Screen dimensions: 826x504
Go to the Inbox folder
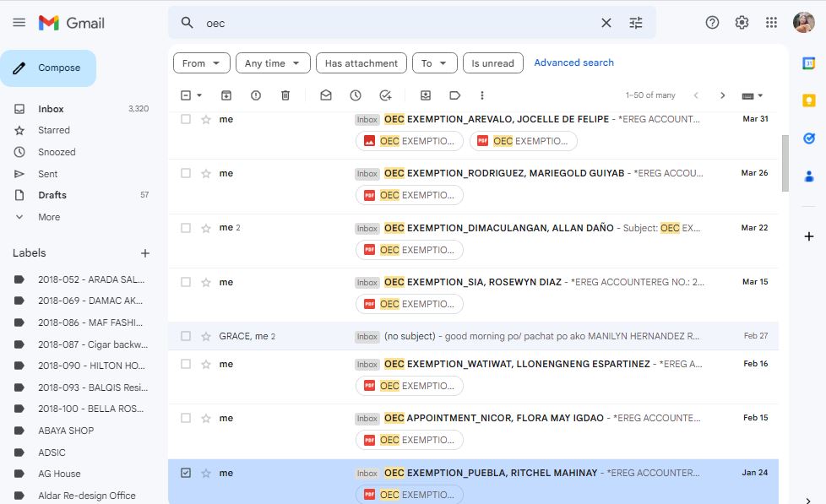(51, 109)
